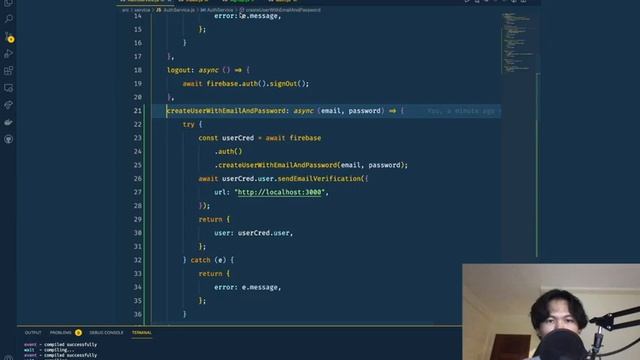Image resolution: width=640 pixels, height=360 pixels.
Task: Click 'error: e.message,' on line 34
Action: 247,287
